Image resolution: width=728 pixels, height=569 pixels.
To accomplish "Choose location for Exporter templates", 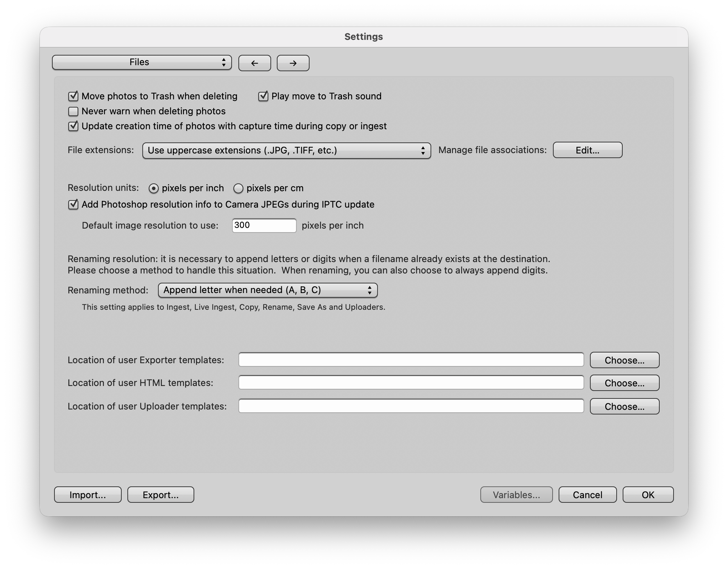I will [x=624, y=360].
